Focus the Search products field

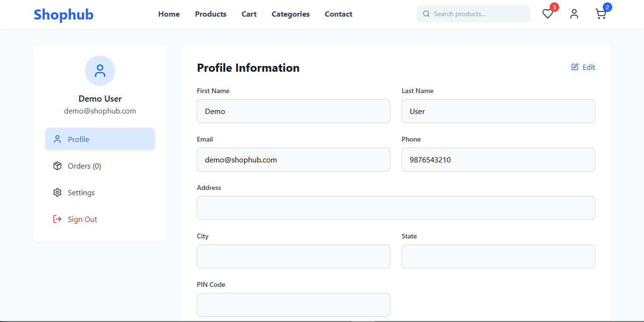coord(479,14)
